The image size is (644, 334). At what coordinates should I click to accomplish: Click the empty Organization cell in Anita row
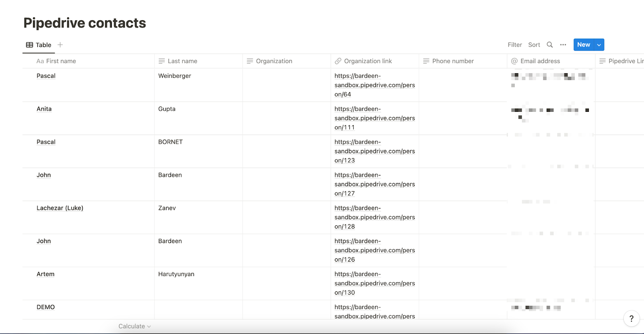287,118
